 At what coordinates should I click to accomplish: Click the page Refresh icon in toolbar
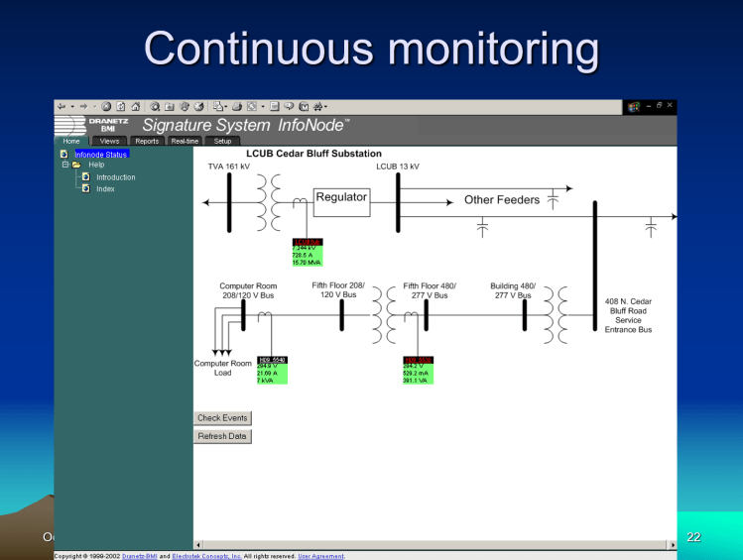[121, 106]
